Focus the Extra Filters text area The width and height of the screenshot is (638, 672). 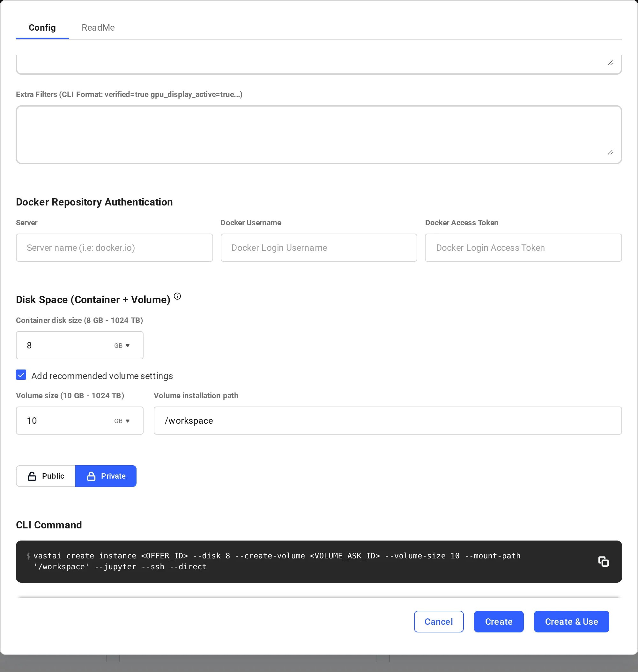tap(319, 134)
